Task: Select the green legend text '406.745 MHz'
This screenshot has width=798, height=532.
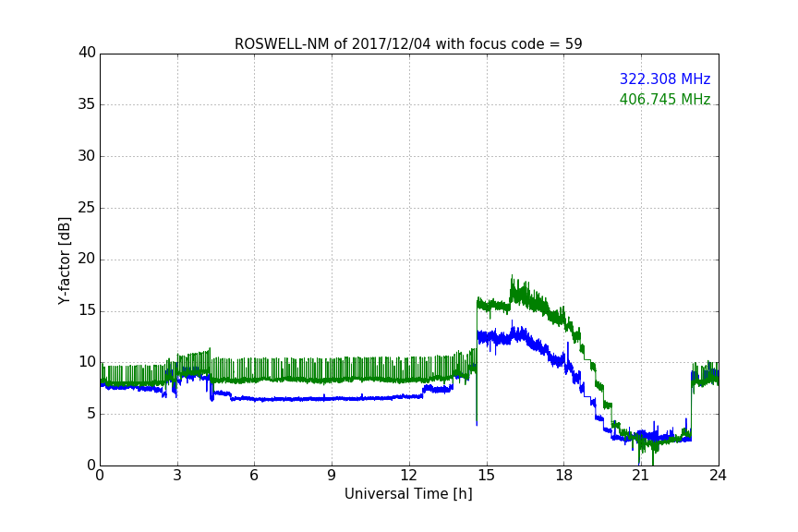Action: (665, 99)
